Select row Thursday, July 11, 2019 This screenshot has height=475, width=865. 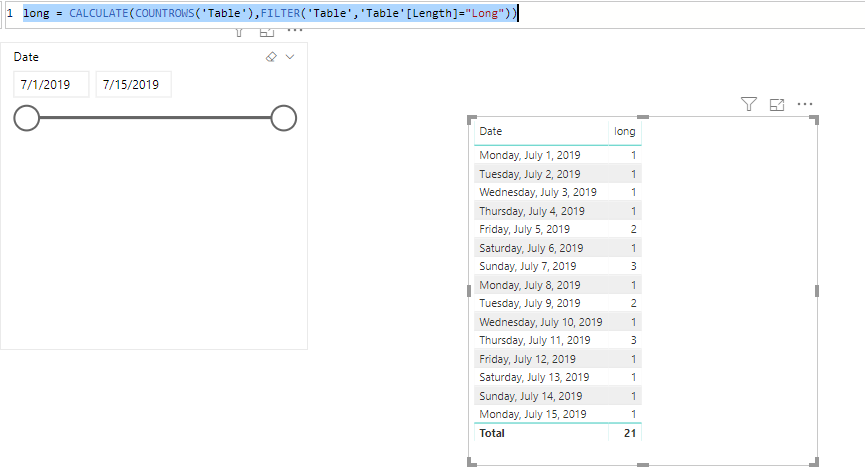pyautogui.click(x=557, y=340)
